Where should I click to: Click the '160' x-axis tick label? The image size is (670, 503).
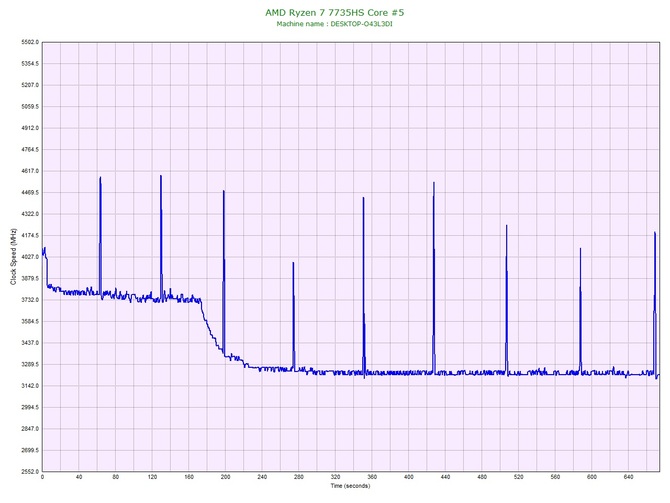(189, 477)
